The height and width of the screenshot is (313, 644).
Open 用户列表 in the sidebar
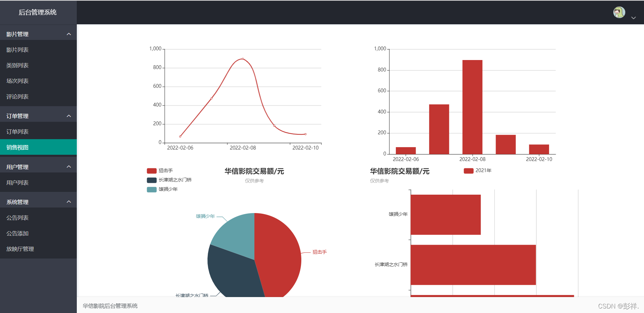tap(38, 183)
